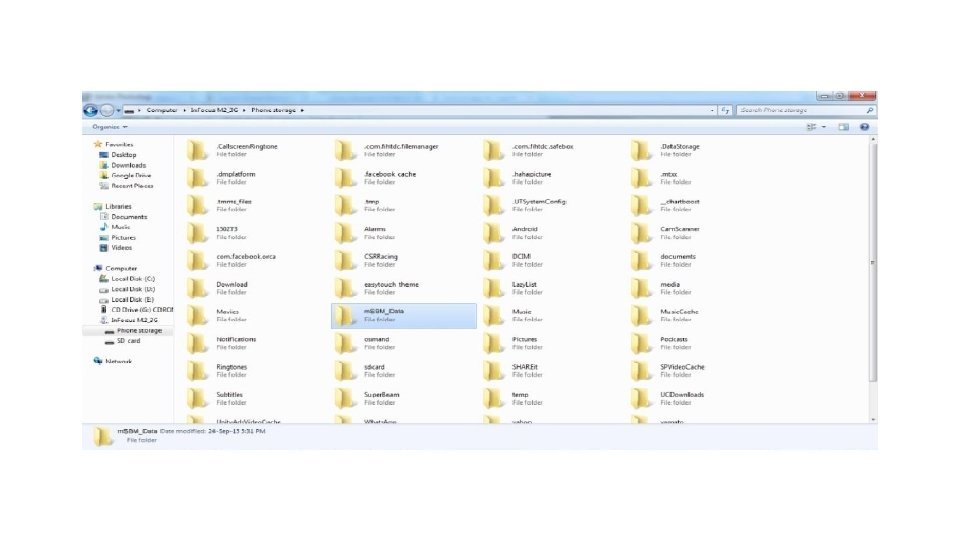Select the DCIM folder icon

[493, 260]
